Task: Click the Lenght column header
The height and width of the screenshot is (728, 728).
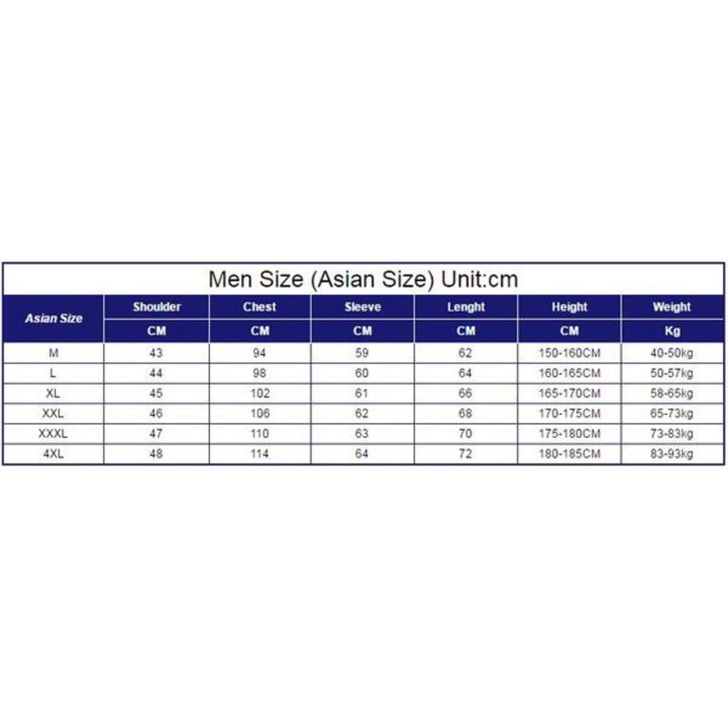Action: coord(466,307)
